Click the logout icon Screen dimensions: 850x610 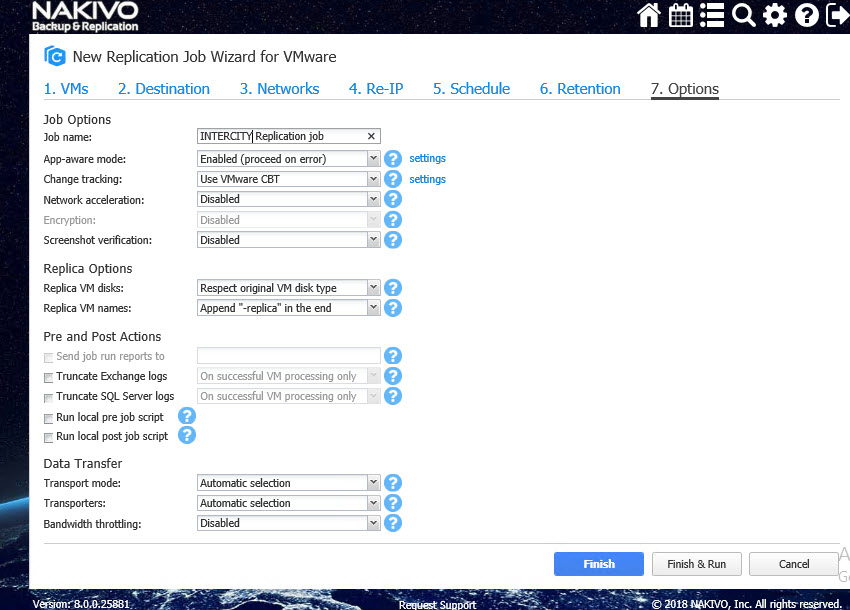click(837, 15)
